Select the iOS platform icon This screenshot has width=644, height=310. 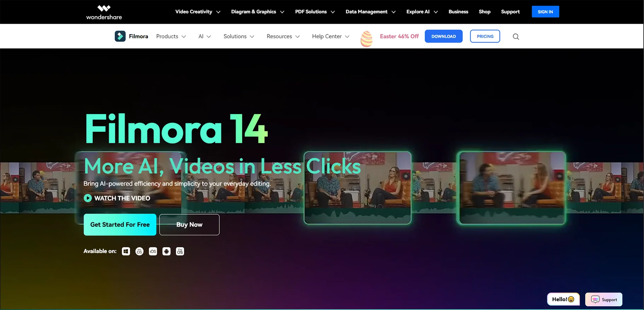point(153,251)
